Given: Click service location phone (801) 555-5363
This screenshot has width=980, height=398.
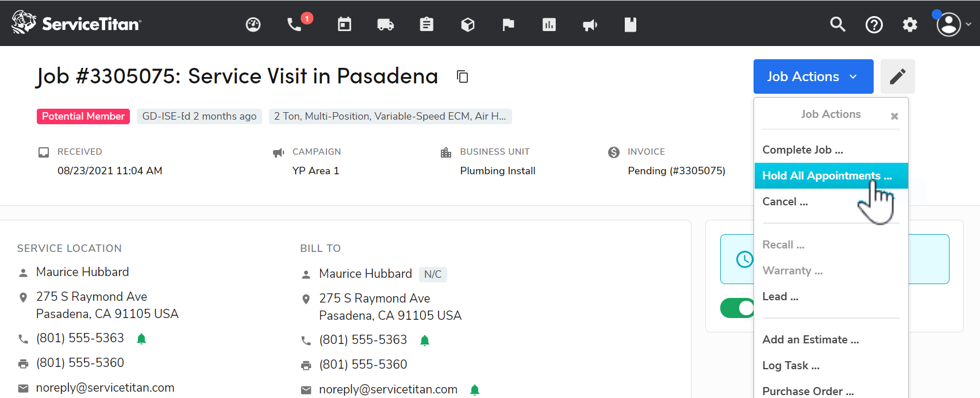Looking at the screenshot, I should click(x=80, y=338).
